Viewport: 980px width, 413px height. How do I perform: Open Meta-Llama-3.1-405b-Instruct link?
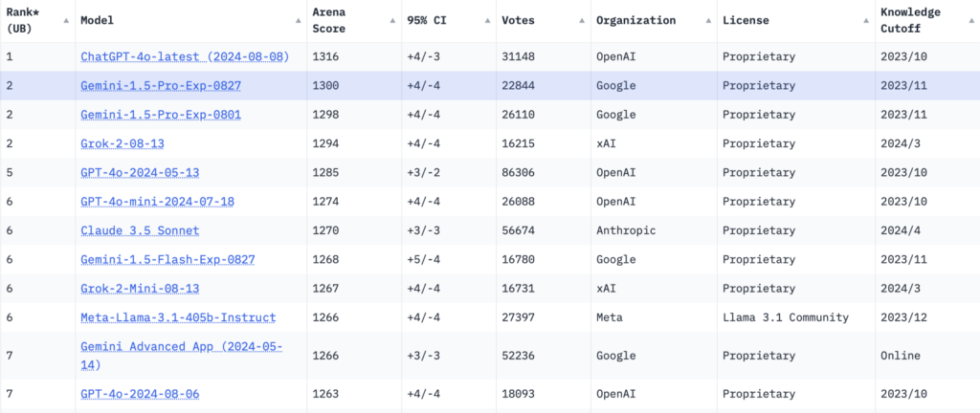tap(178, 317)
